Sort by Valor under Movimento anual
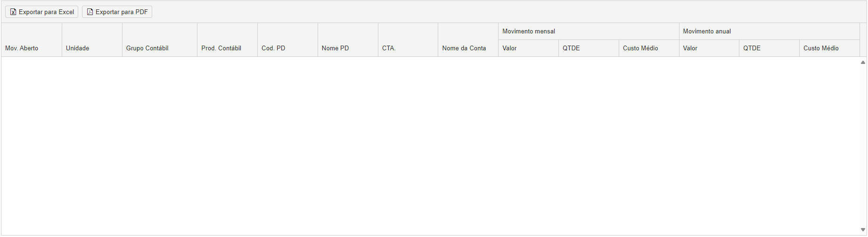This screenshot has width=868, height=237. point(690,48)
